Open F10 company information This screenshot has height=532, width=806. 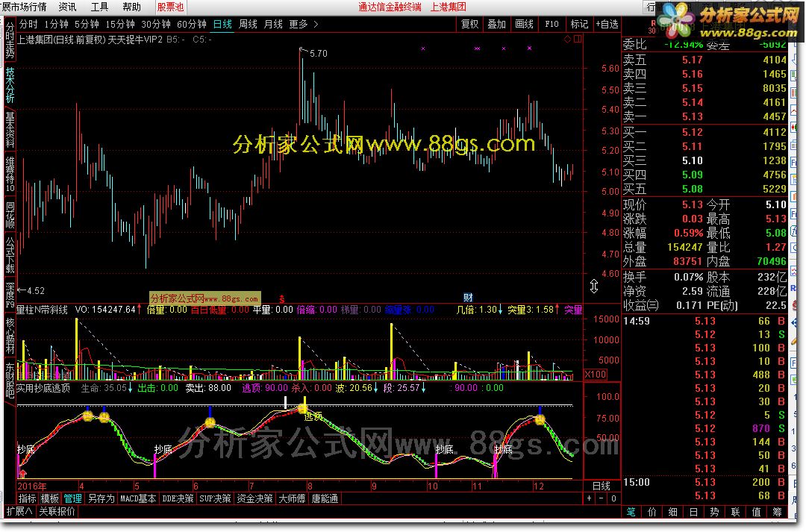click(552, 24)
